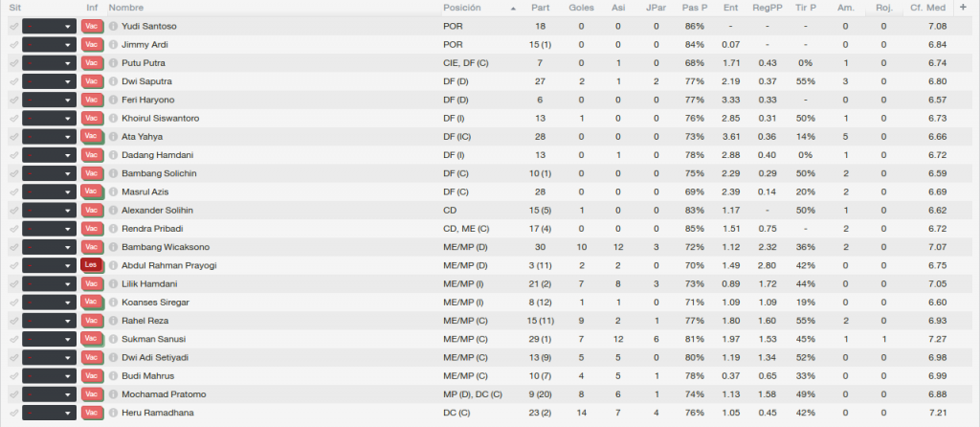
Task: Sort the table by Goles column
Action: point(581,8)
